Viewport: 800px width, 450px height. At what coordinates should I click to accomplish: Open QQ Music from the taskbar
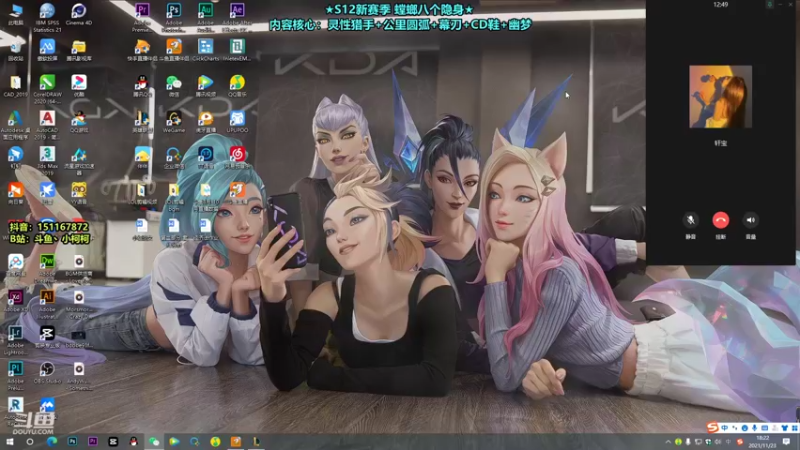point(215,441)
